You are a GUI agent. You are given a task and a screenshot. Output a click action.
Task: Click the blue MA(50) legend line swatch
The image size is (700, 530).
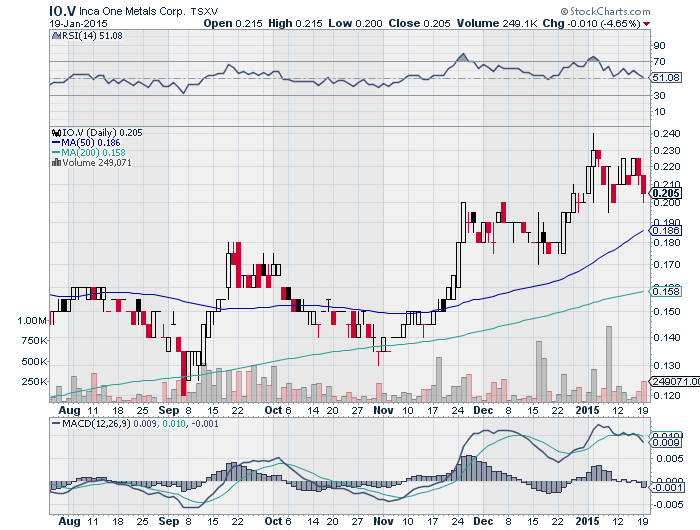(x=56, y=142)
